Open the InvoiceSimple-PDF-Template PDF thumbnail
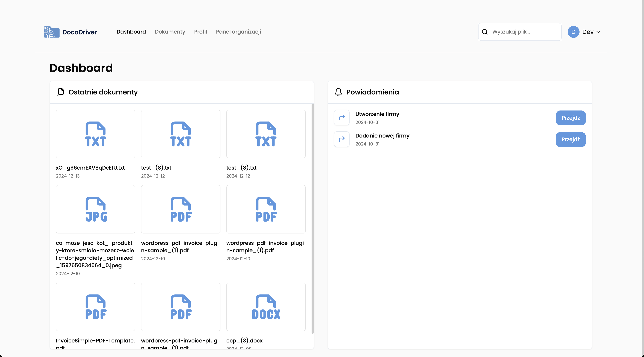The width and height of the screenshot is (644, 357). coord(95,307)
